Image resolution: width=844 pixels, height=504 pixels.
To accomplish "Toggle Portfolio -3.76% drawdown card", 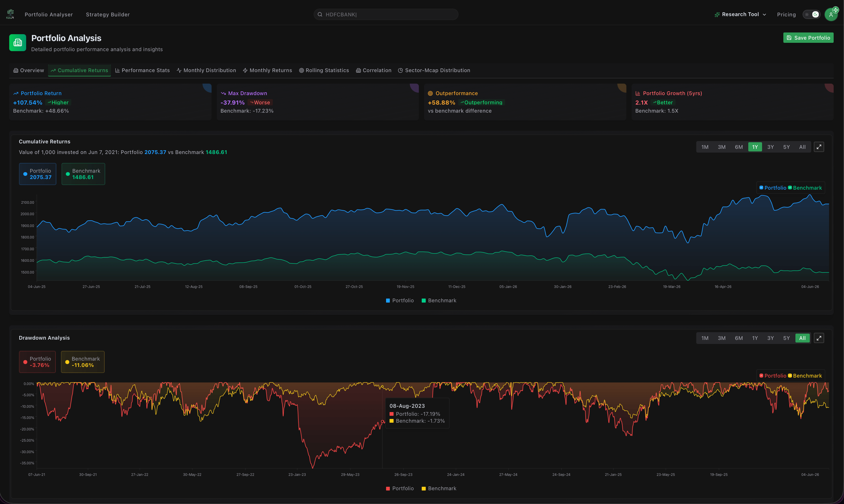I will click(x=37, y=362).
